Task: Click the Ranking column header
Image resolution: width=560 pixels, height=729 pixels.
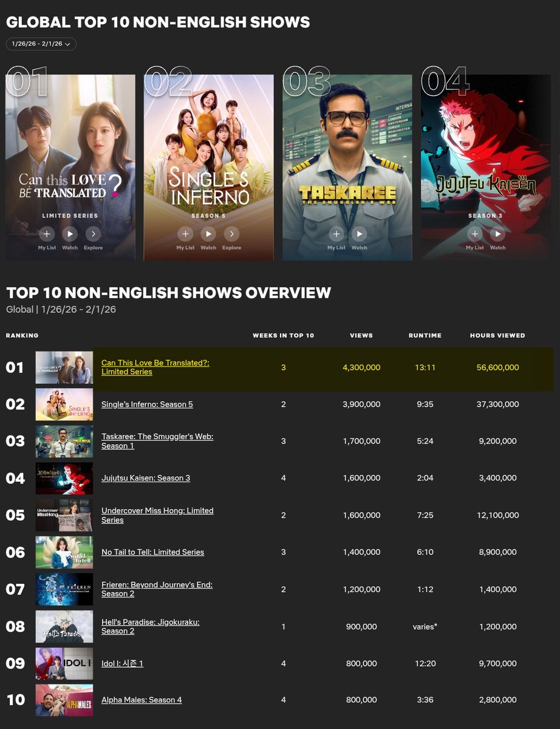Action: pyautogui.click(x=22, y=335)
